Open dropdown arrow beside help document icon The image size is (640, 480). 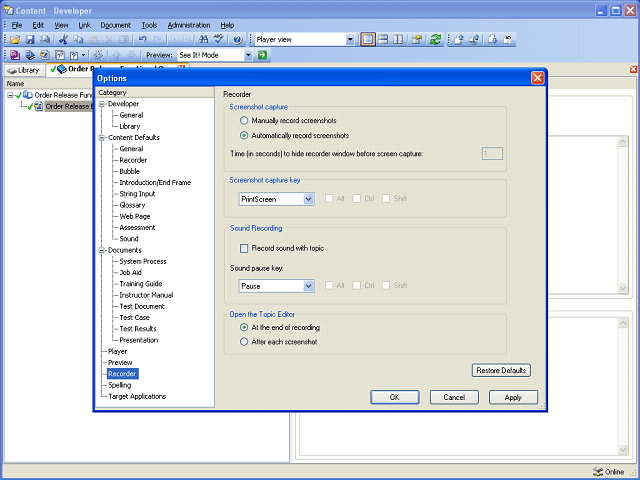tap(83, 55)
